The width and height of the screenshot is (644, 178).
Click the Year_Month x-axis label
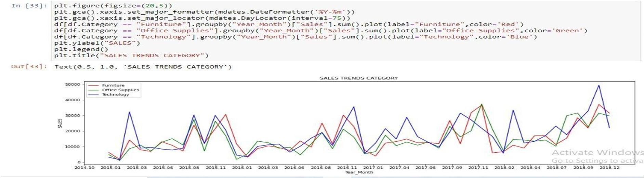[359, 173]
